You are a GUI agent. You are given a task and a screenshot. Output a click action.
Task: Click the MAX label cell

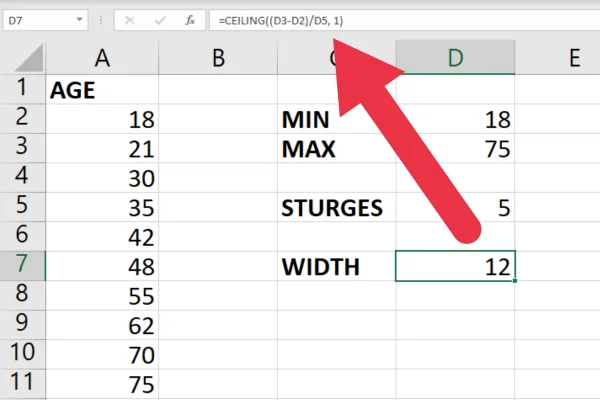[x=337, y=148]
